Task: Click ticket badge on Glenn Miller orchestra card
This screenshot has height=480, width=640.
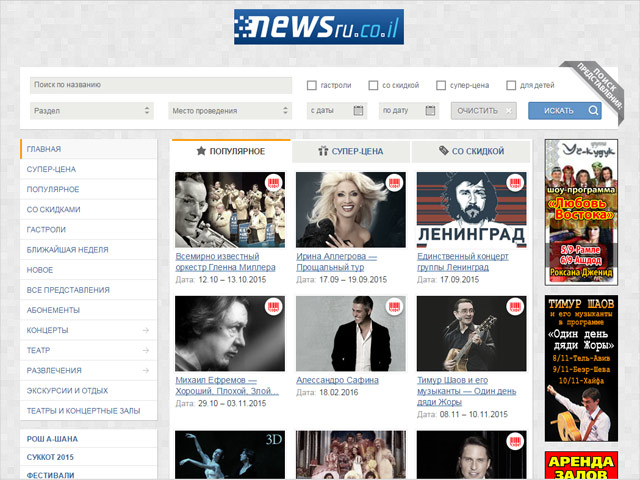Action: click(x=273, y=183)
